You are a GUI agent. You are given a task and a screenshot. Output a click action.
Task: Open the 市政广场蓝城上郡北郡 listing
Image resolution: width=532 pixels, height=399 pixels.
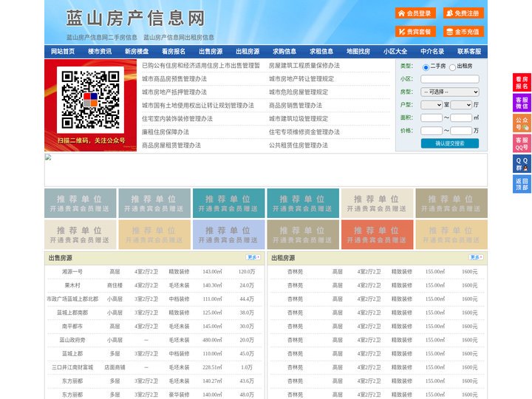(72, 299)
